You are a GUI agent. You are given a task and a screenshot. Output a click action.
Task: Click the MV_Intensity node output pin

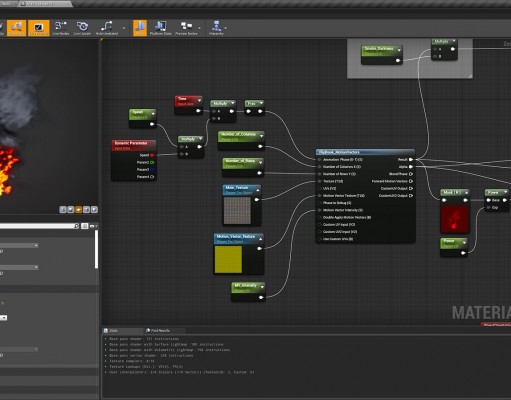pyautogui.click(x=261, y=297)
